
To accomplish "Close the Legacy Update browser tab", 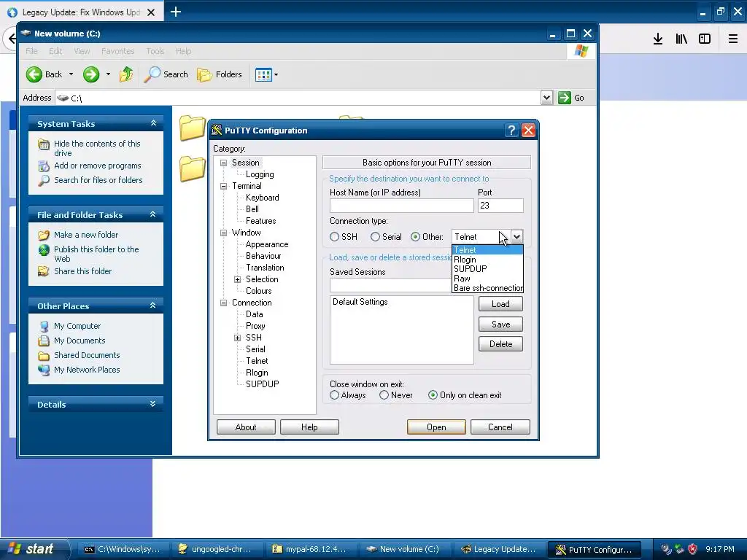I will [151, 12].
